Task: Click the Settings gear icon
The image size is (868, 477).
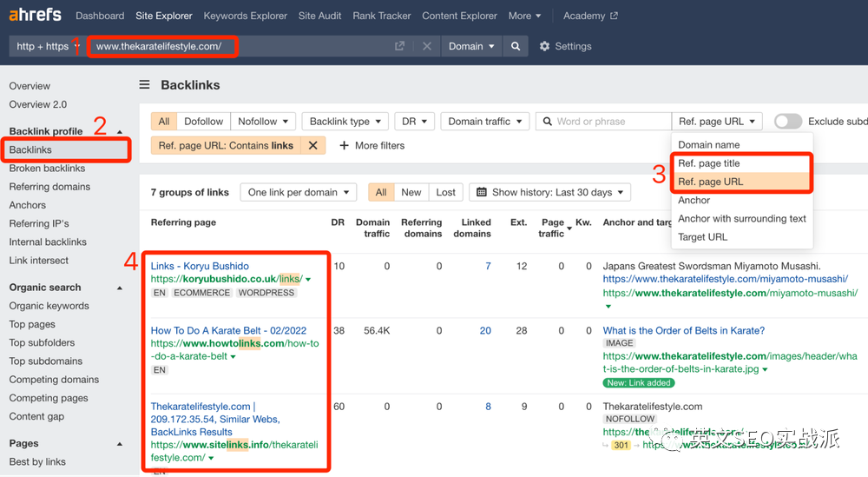Action: [x=545, y=46]
